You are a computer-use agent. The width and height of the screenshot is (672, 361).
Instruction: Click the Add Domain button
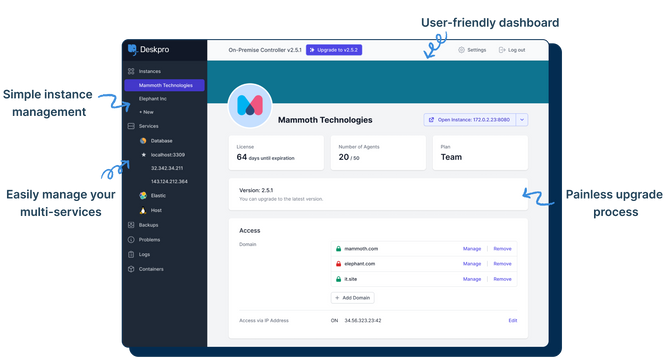[x=352, y=298]
